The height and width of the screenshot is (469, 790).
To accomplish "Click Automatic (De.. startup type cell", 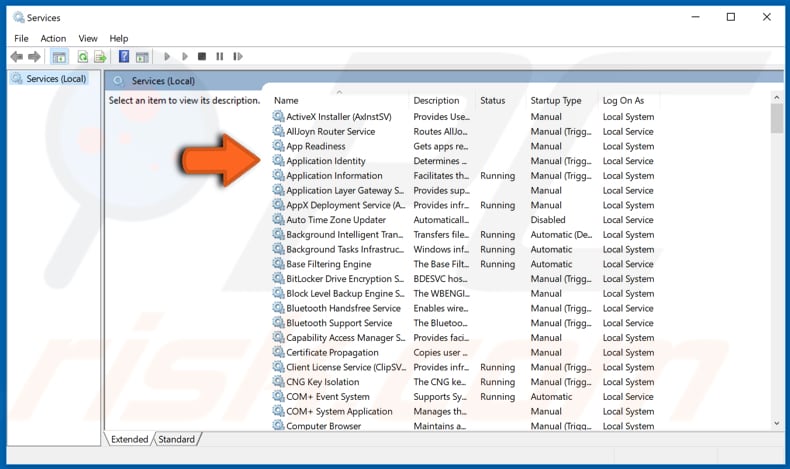I will tap(561, 234).
